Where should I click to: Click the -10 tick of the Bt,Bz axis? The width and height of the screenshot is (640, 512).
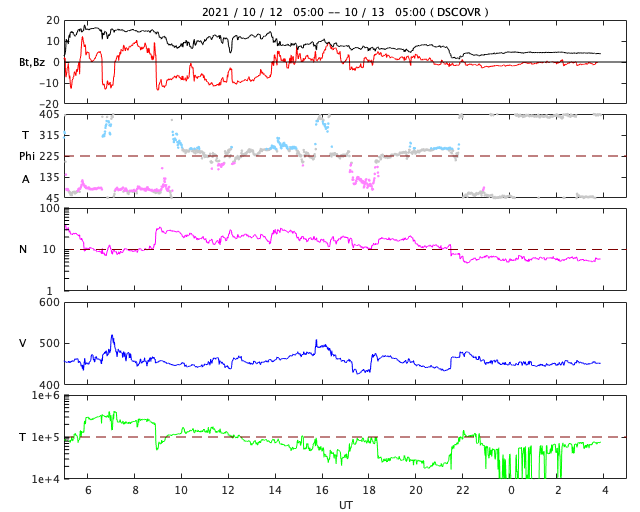coord(49,83)
